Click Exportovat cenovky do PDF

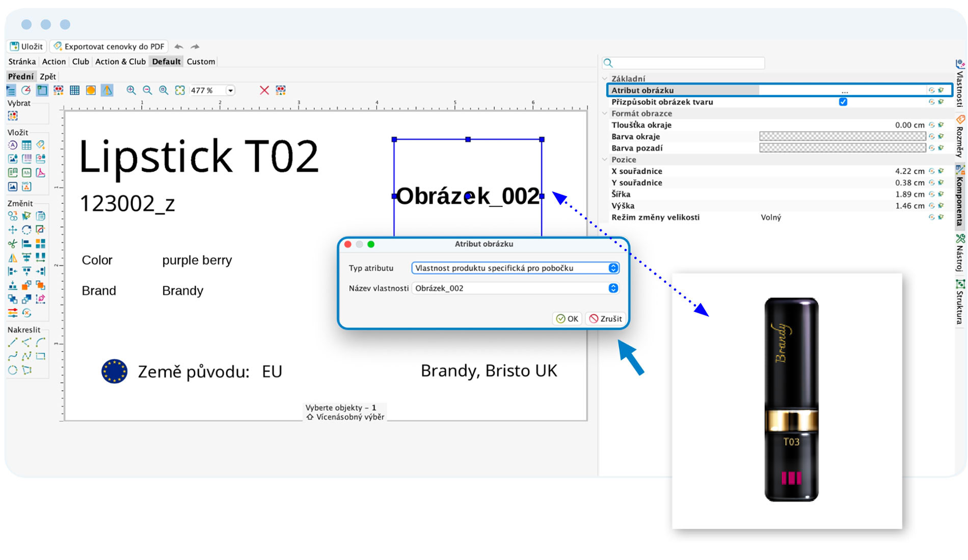tap(109, 46)
